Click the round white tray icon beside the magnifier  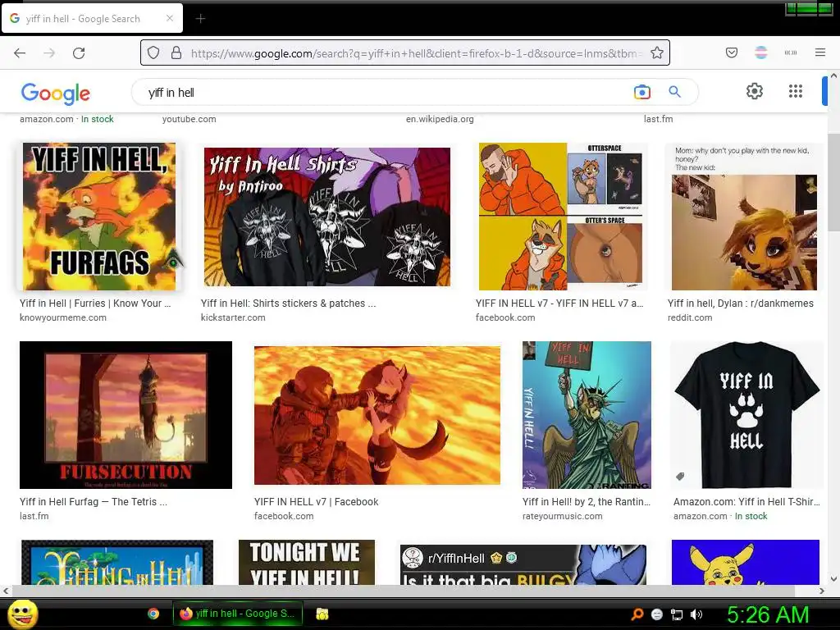pyautogui.click(x=657, y=614)
